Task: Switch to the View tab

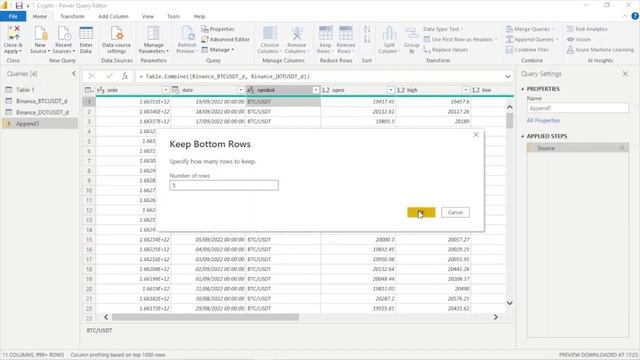Action: click(148, 16)
